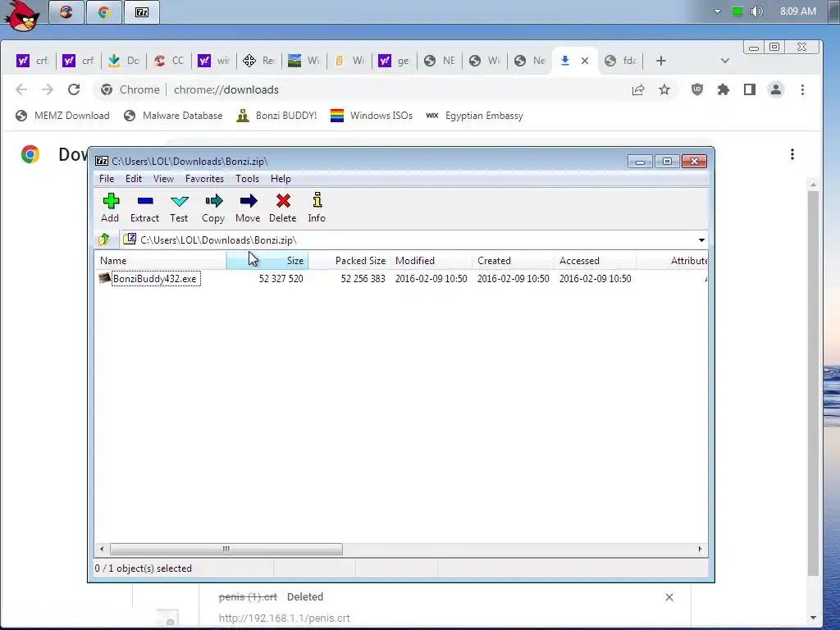Click the Move toolbar icon
840x630 pixels.
point(248,202)
